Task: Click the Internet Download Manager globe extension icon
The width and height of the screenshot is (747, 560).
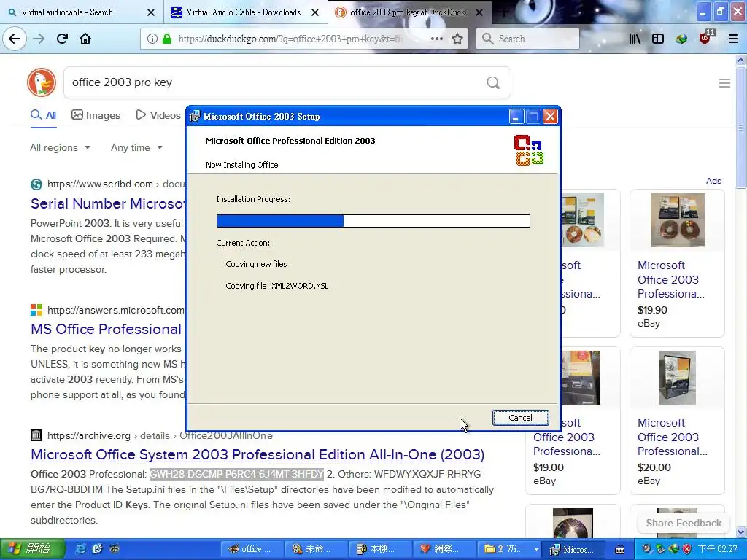Action: [681, 39]
